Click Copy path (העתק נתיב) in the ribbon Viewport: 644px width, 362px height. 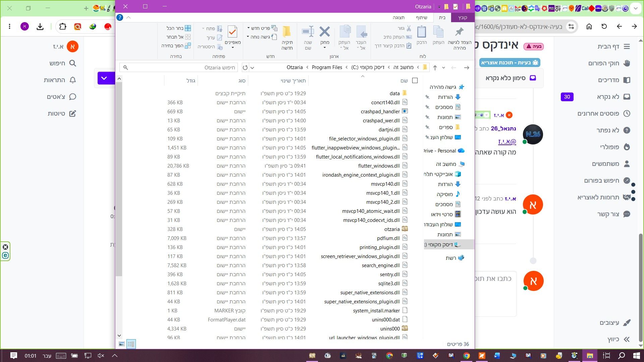tap(397, 37)
